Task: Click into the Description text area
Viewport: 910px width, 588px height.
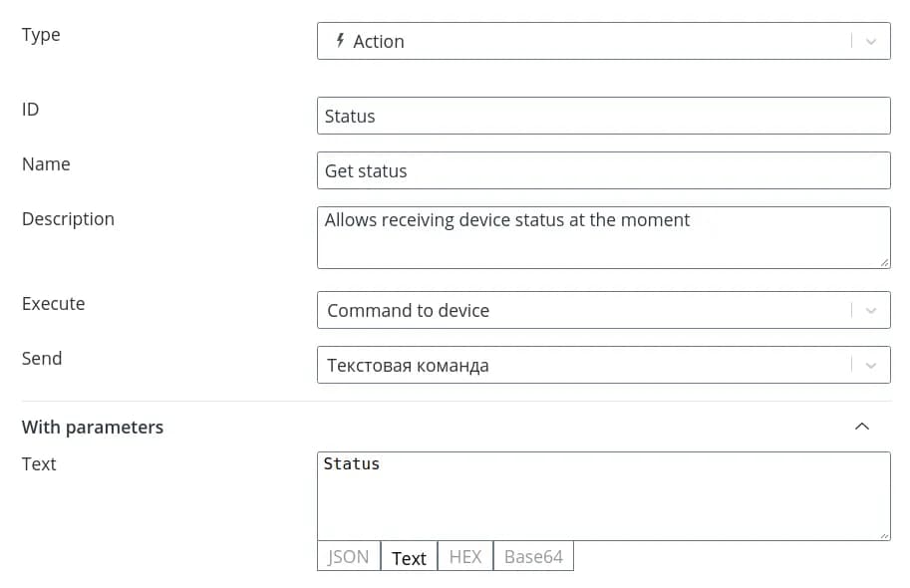Action: coord(603,237)
